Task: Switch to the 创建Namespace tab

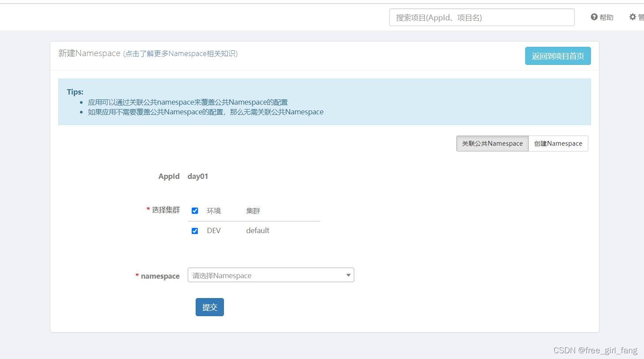Action: pos(558,144)
